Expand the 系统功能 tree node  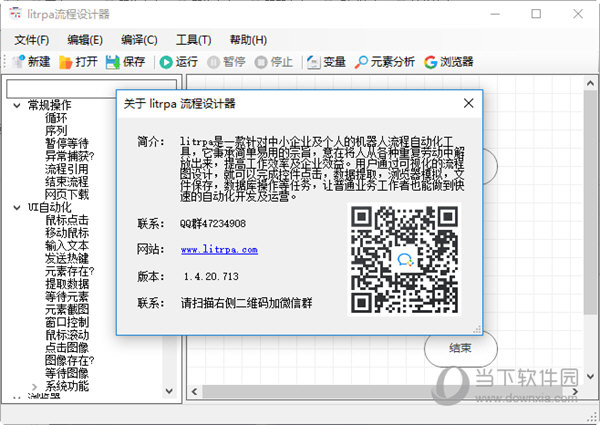tap(34, 386)
